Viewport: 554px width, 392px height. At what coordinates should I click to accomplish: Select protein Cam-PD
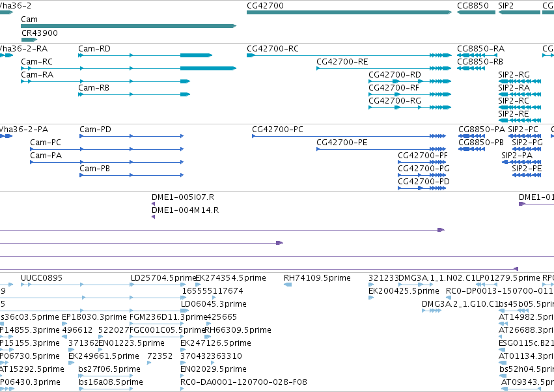(132, 136)
